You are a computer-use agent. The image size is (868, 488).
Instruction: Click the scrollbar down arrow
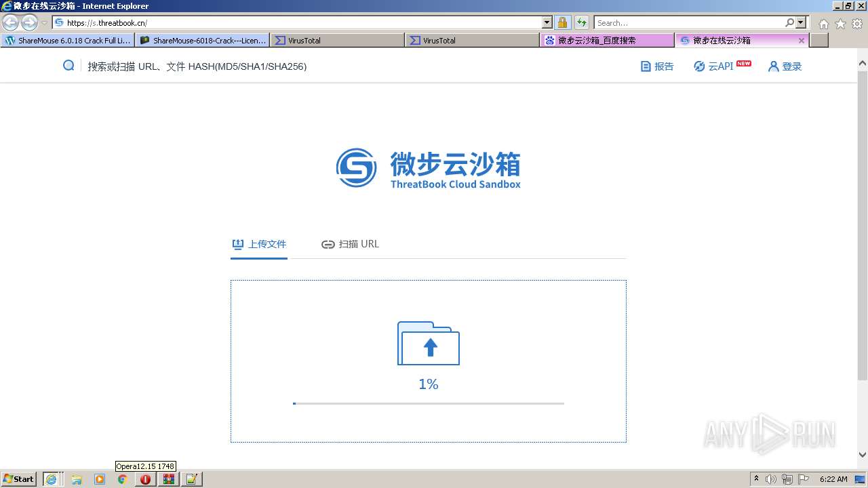[863, 455]
